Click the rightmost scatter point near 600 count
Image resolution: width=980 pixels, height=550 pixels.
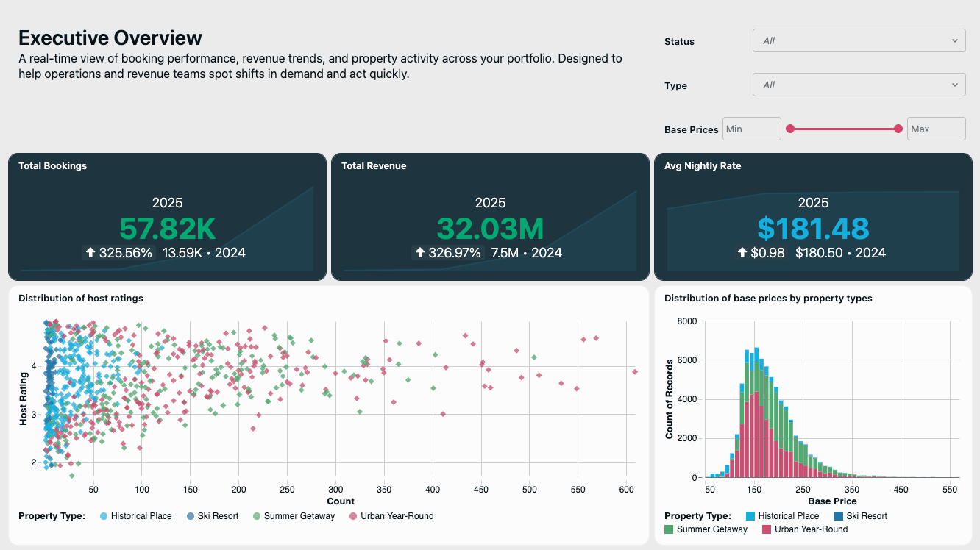634,372
